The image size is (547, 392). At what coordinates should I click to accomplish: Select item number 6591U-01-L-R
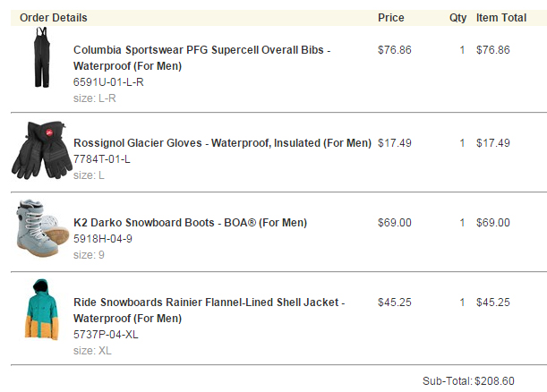pyautogui.click(x=108, y=82)
